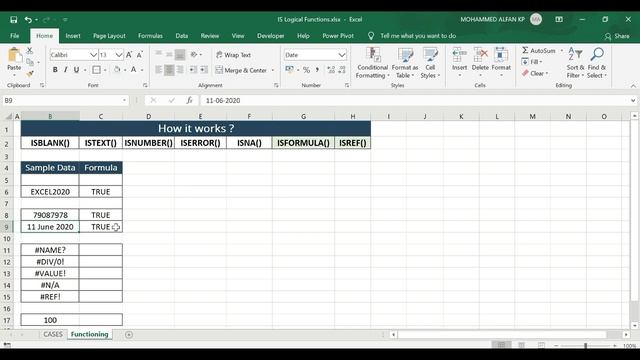Click the Insert Function fx icon
640x360 pixels.
tap(189, 100)
